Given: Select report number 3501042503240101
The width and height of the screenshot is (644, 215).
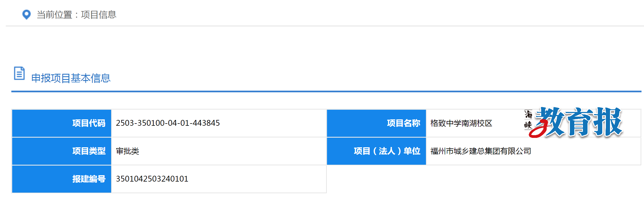Looking at the screenshot, I should (152, 179).
